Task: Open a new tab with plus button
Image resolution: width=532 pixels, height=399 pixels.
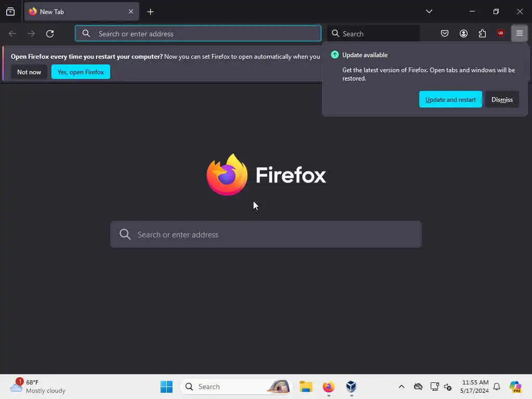Action: click(x=150, y=12)
